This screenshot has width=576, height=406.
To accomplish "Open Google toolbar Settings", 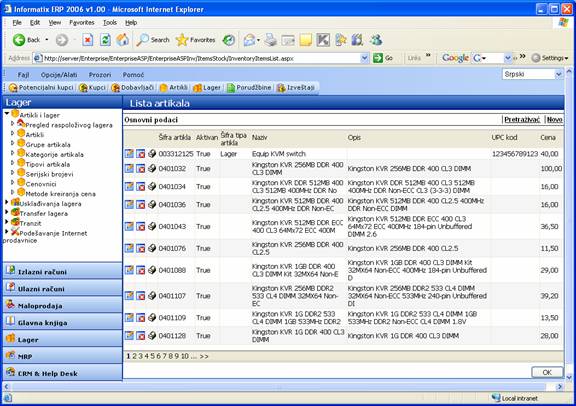I will pos(550,58).
